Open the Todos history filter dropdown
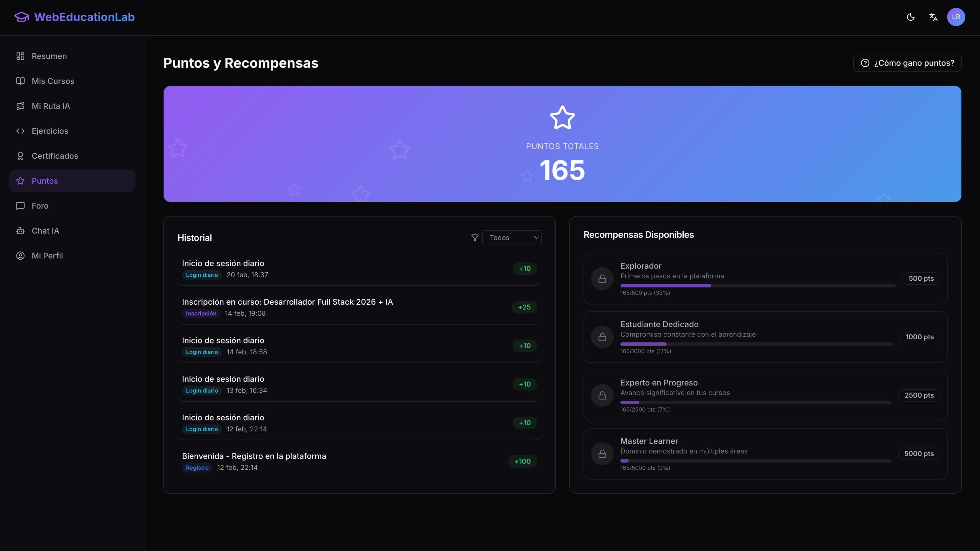 512,238
